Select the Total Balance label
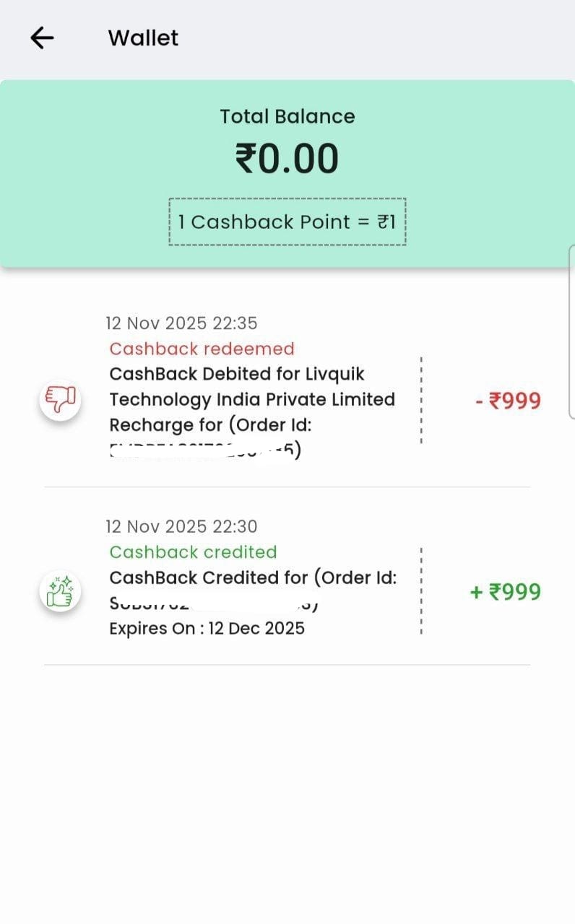Screen dimensions: 575x924 287,116
